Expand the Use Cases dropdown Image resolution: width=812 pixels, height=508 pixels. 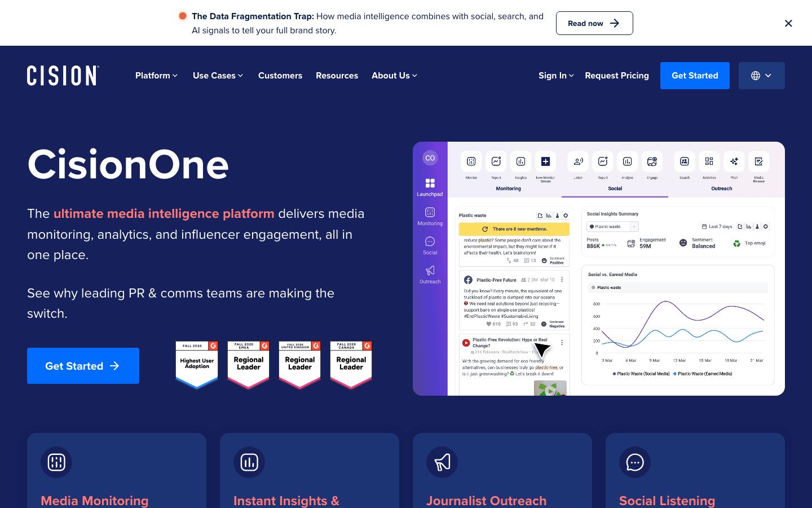(218, 76)
